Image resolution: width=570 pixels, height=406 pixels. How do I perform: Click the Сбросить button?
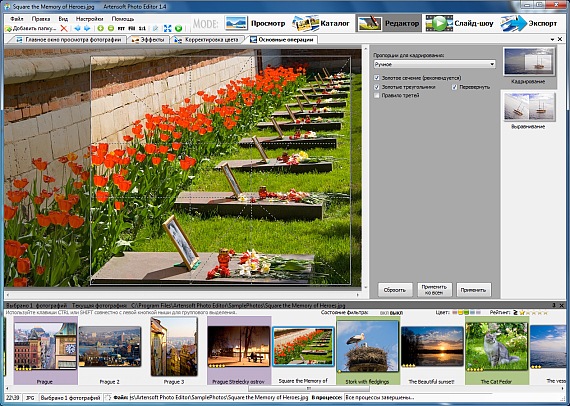tap(395, 290)
